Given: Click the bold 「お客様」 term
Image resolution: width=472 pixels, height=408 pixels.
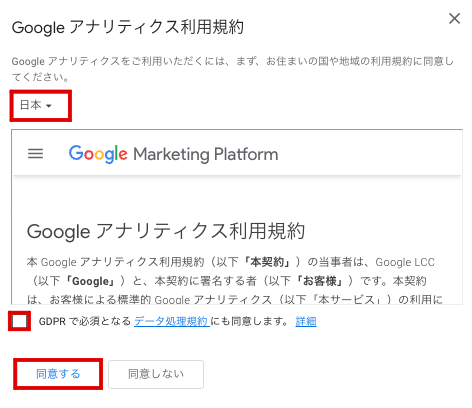Looking at the screenshot, I should click(320, 281).
